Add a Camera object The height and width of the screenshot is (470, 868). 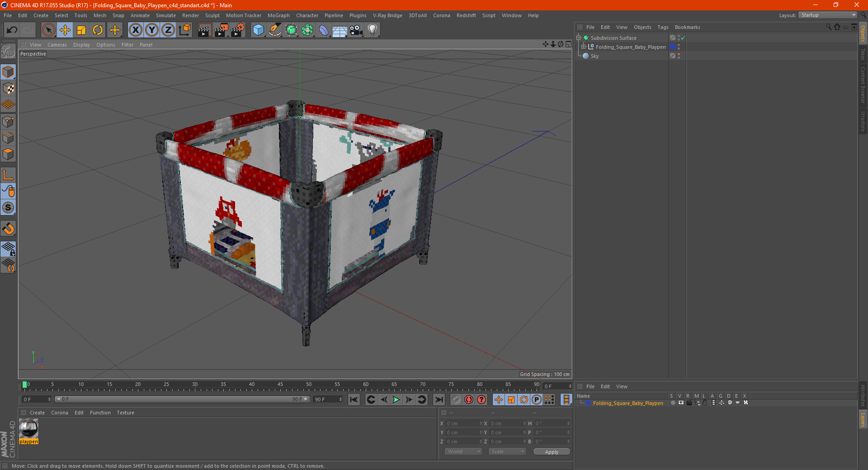click(x=356, y=30)
